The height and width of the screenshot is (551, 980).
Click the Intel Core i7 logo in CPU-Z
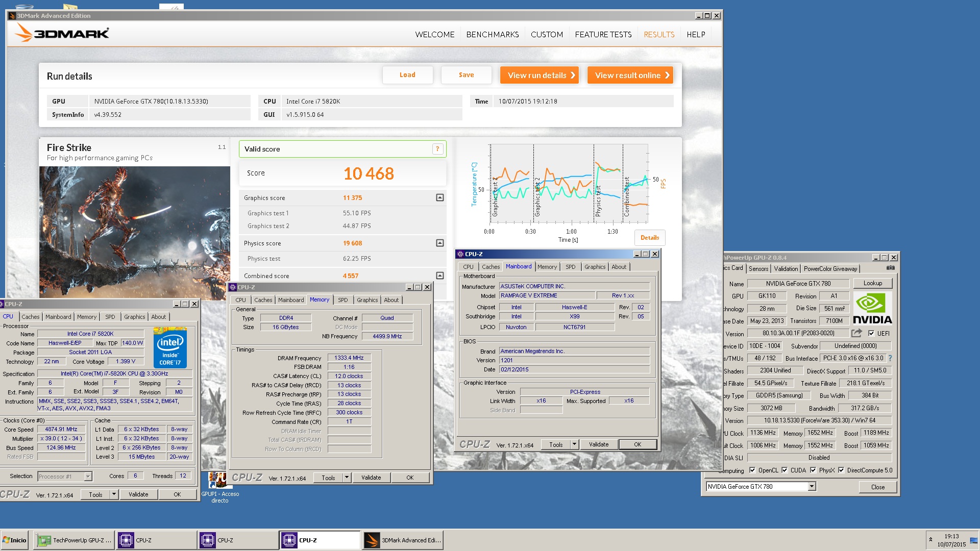170,348
